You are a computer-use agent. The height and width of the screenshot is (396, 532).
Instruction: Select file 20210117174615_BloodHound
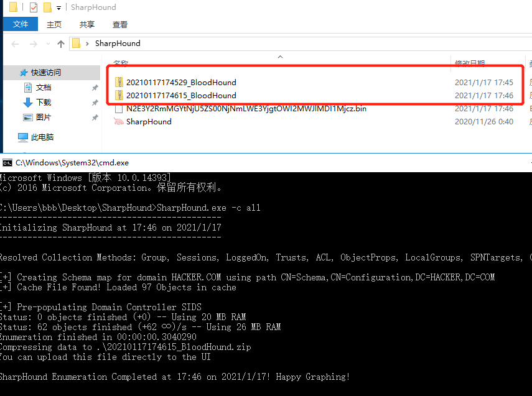(181, 96)
